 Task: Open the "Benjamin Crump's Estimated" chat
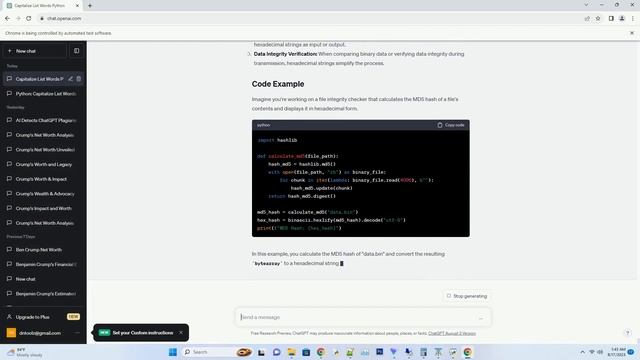click(43, 294)
